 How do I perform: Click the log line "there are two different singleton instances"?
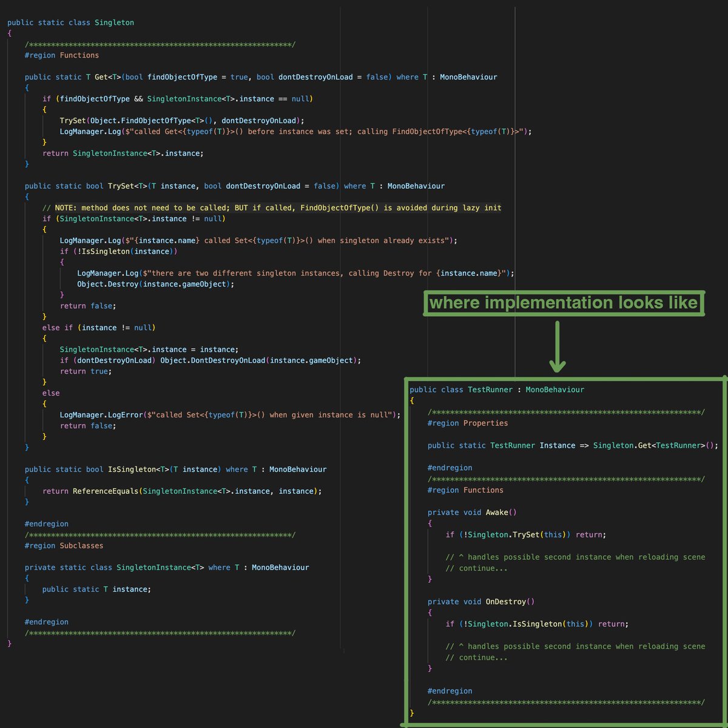(296, 274)
